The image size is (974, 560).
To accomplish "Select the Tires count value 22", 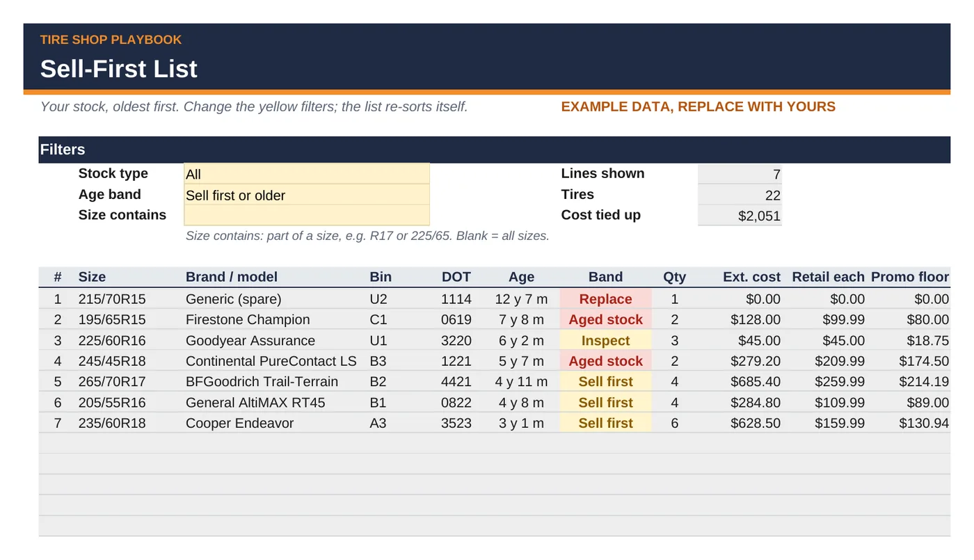I will point(740,195).
